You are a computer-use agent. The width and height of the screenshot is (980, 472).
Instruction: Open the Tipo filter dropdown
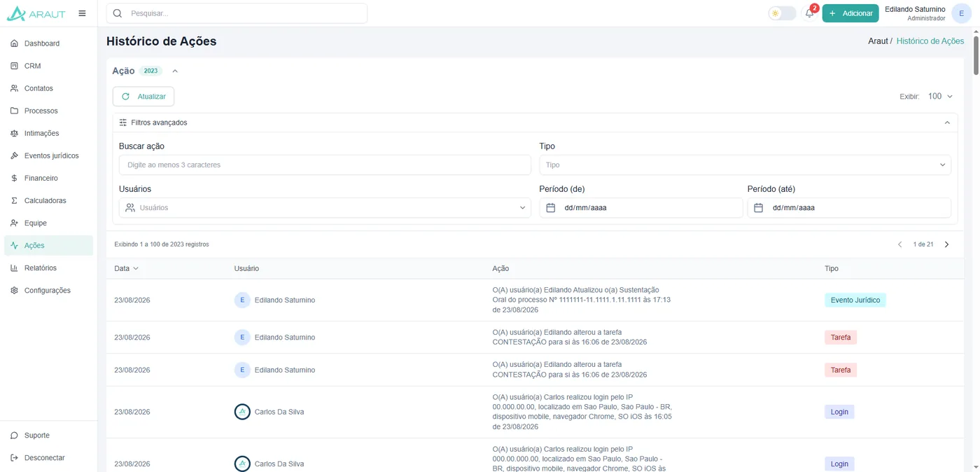[745, 165]
